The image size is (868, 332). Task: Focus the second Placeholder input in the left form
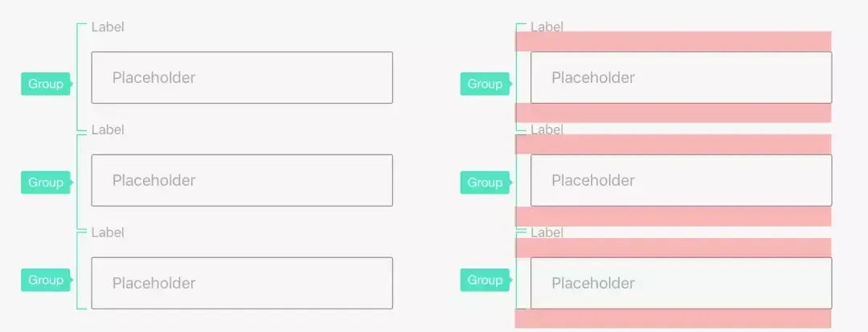coord(242,180)
